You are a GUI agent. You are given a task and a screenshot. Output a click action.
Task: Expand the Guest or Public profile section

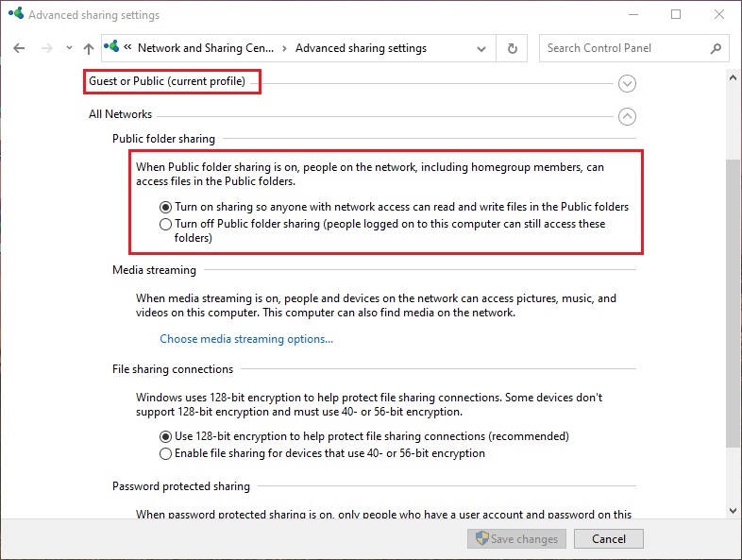point(627,84)
